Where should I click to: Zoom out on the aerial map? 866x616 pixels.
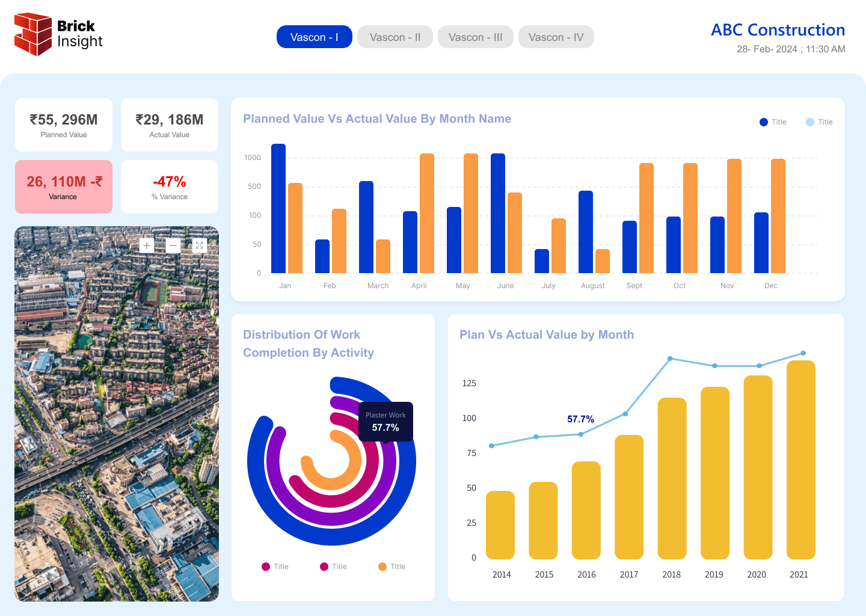click(173, 245)
